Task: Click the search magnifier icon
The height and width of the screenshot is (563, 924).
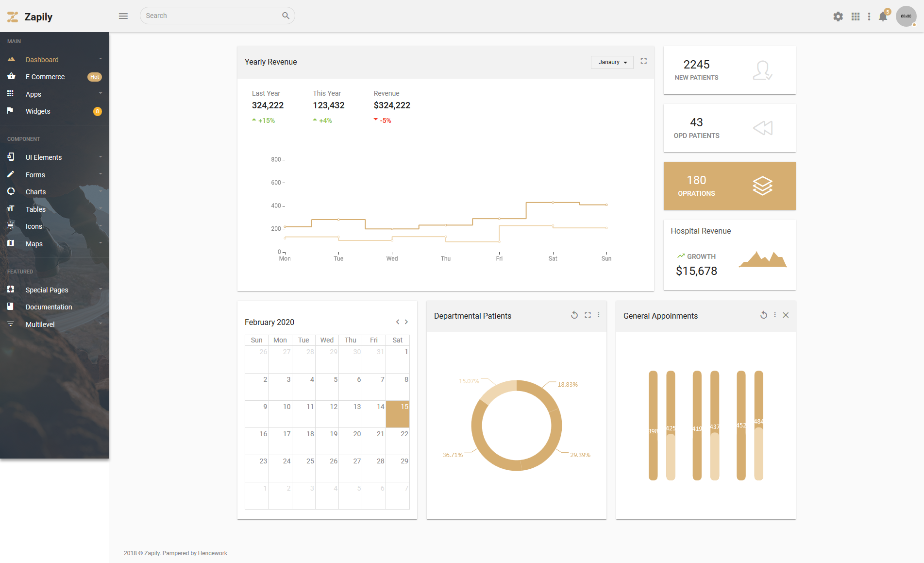Action: (286, 16)
